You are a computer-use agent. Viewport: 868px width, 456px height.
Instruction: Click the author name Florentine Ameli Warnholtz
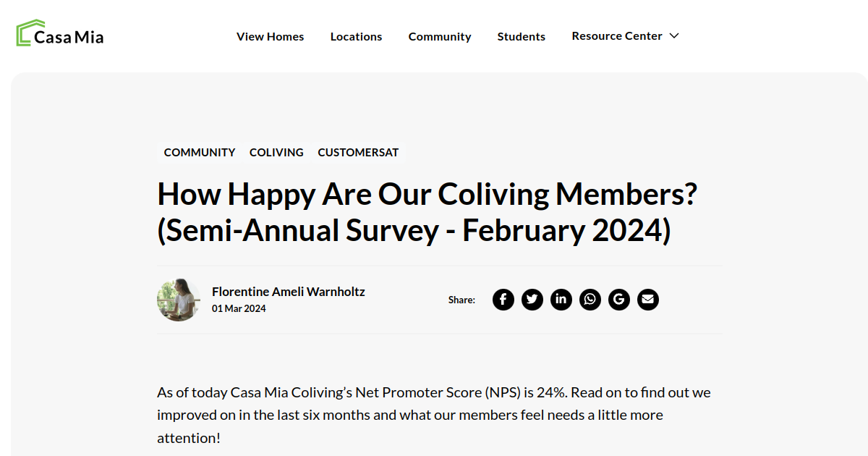click(x=288, y=292)
